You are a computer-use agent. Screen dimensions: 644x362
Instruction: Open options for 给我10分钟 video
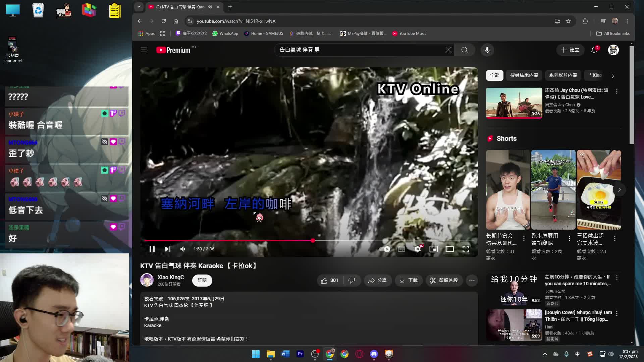point(617,278)
